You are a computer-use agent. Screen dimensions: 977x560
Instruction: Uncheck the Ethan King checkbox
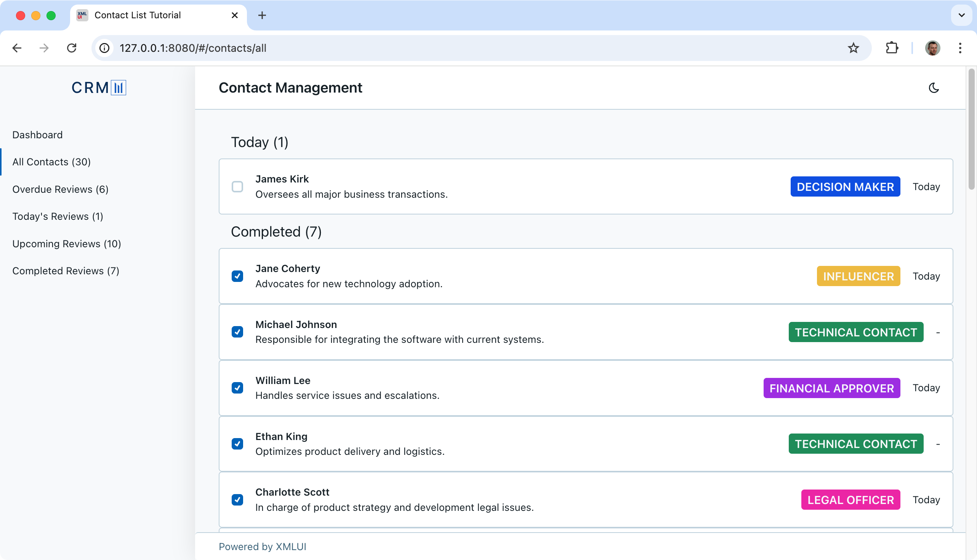(237, 444)
